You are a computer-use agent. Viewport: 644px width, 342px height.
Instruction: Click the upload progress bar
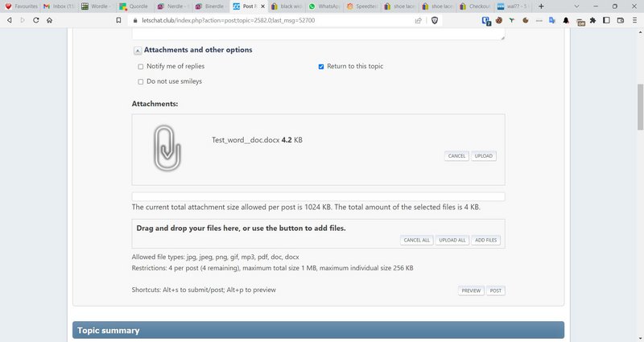pyautogui.click(x=318, y=196)
